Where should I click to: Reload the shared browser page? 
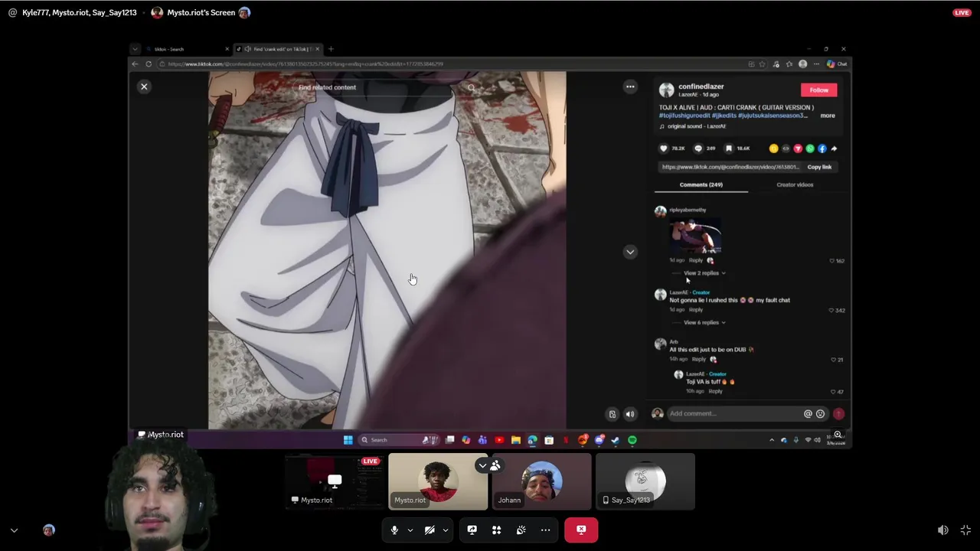(149, 64)
